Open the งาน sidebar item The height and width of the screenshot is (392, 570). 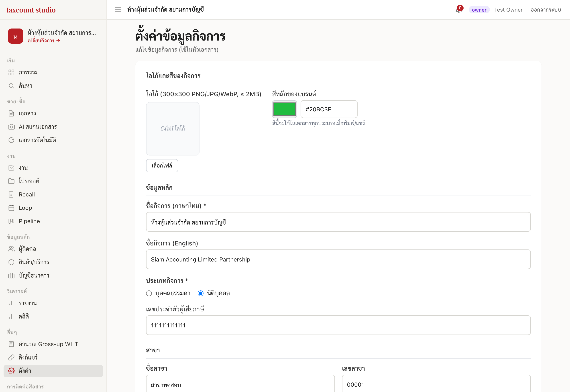(53, 168)
